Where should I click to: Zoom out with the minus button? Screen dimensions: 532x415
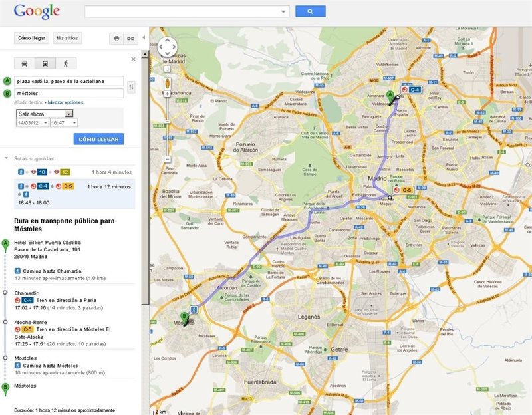pyautogui.click(x=168, y=159)
